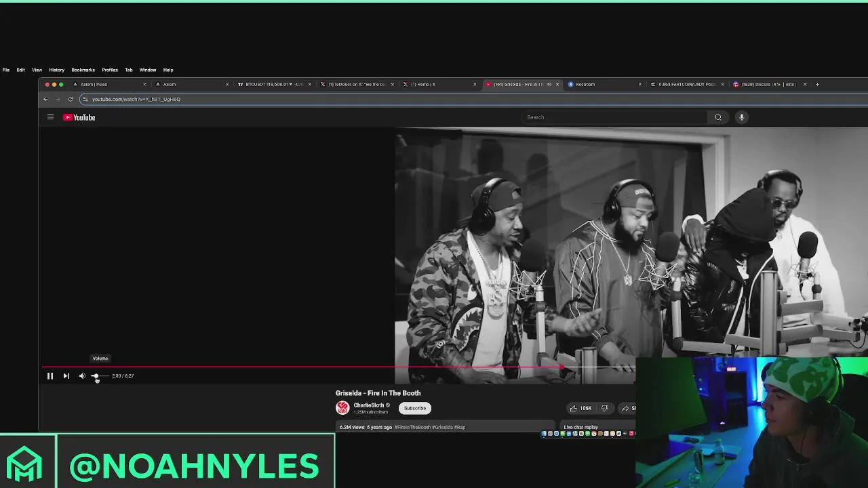Skip to the next video
The image size is (868, 488).
66,375
